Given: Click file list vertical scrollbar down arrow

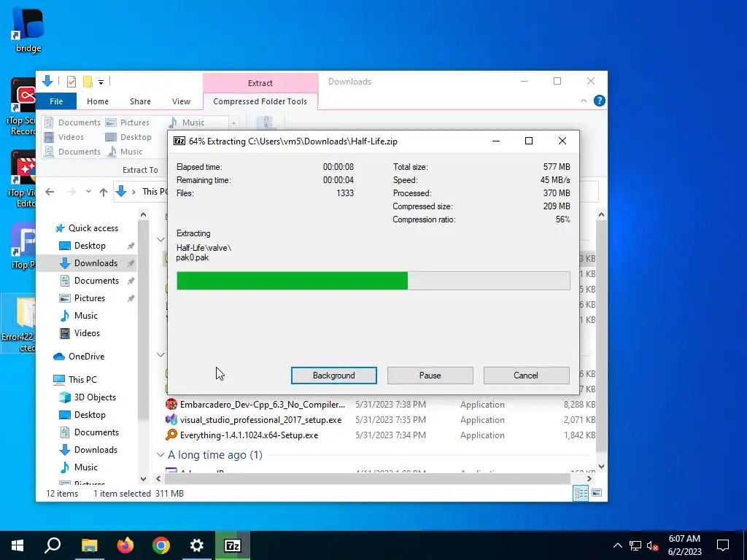Looking at the screenshot, I should (601, 466).
